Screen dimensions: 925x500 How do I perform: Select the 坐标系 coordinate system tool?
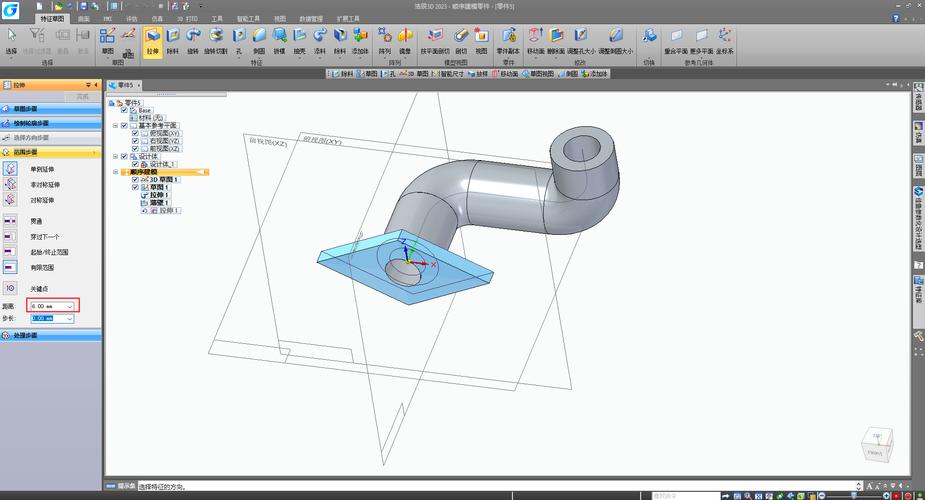tap(724, 41)
